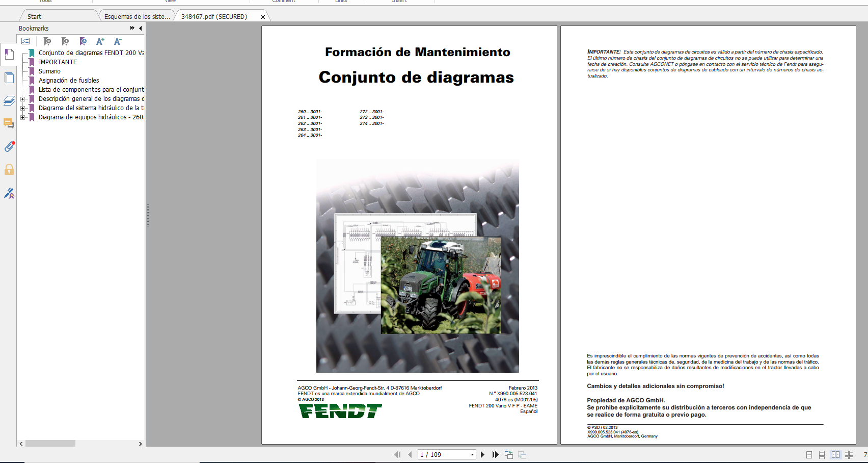868x463 pixels.
Task: Expand 'Diagrama de equipos hidráulicos' bookmark
Action: point(22,117)
